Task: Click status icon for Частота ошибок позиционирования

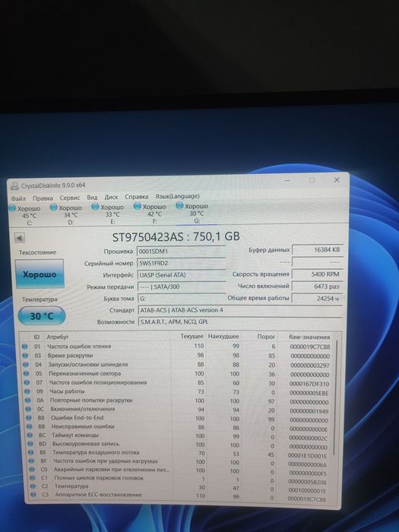Action: tap(27, 383)
